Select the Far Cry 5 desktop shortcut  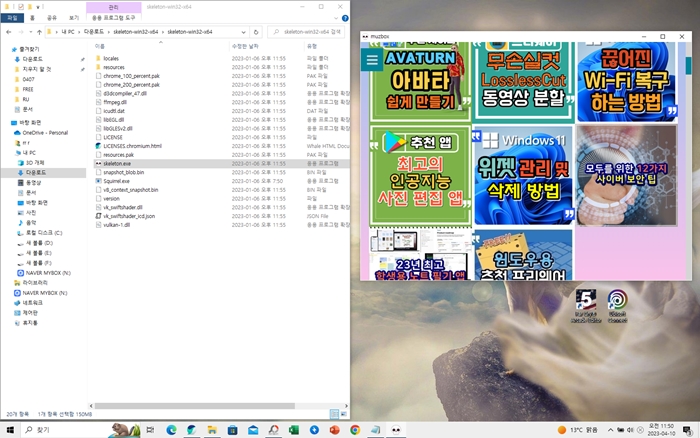(x=586, y=306)
